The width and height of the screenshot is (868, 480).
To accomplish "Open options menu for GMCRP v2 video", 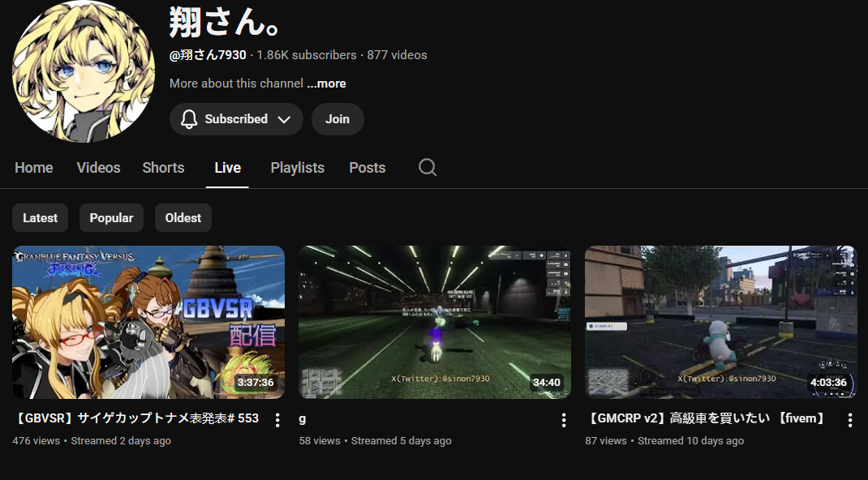I will [x=849, y=420].
